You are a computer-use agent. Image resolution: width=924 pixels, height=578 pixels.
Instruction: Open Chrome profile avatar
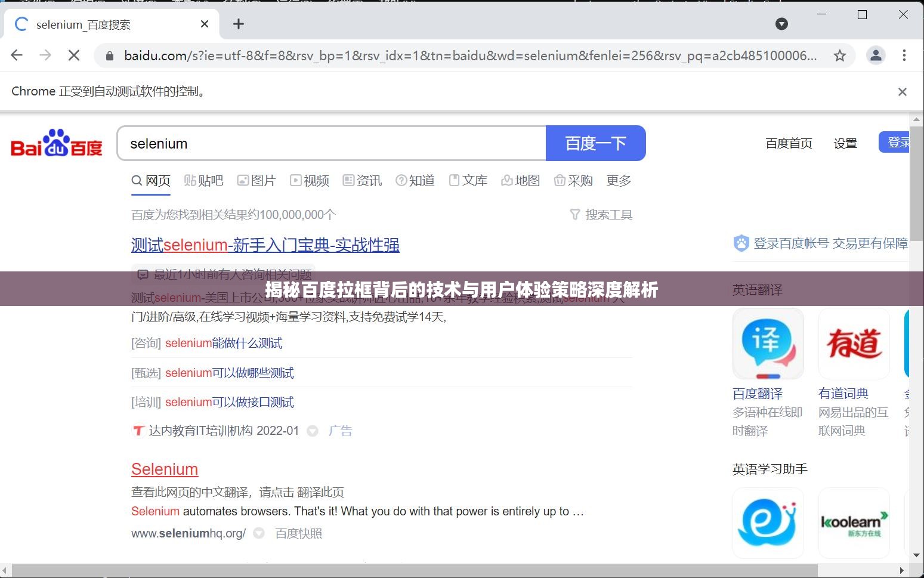(x=876, y=55)
